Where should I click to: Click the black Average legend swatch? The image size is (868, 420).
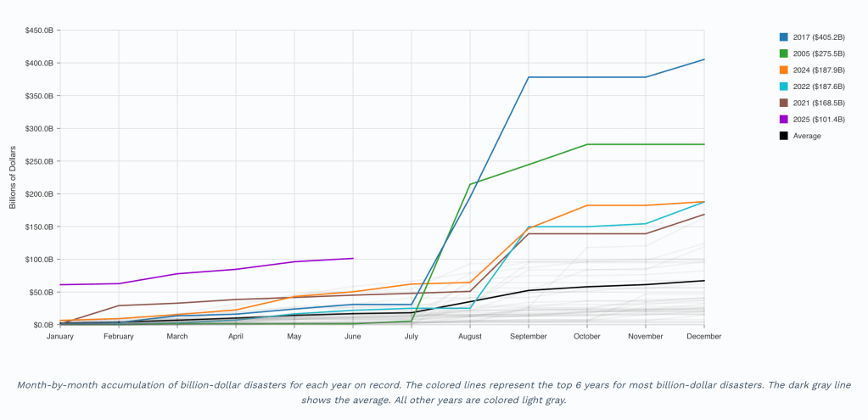(x=784, y=136)
